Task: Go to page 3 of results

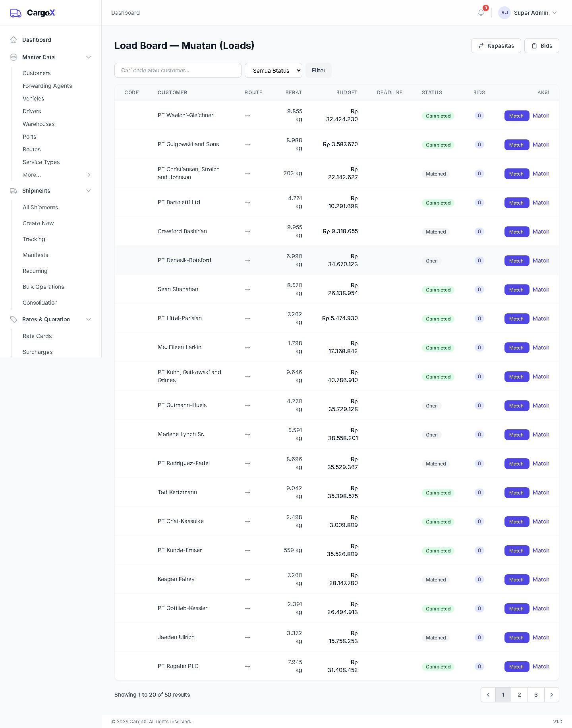Action: (x=536, y=695)
